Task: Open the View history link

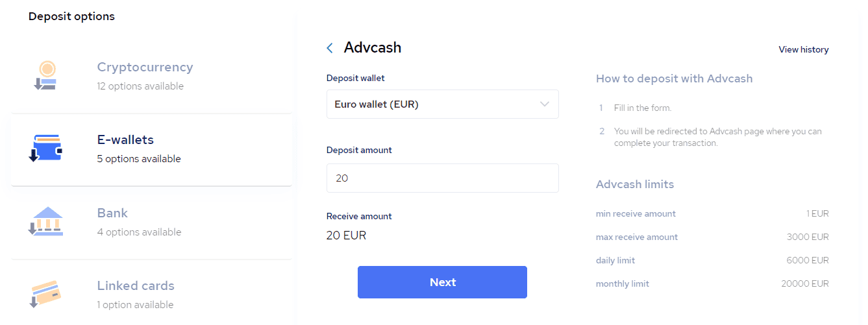Action: click(804, 49)
